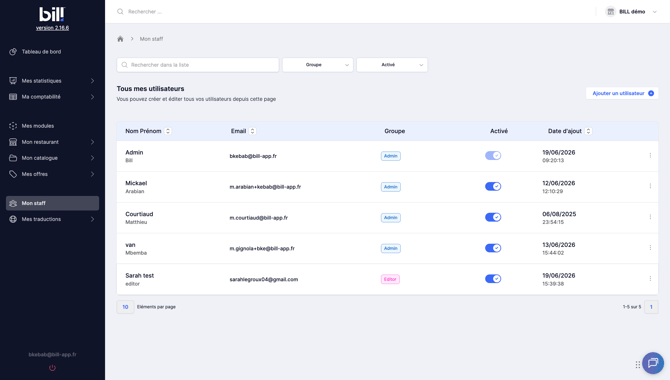Click bkebab@bill-app.fr at sidebar bottom
Image resolution: width=670 pixels, height=380 pixels.
[52, 354]
